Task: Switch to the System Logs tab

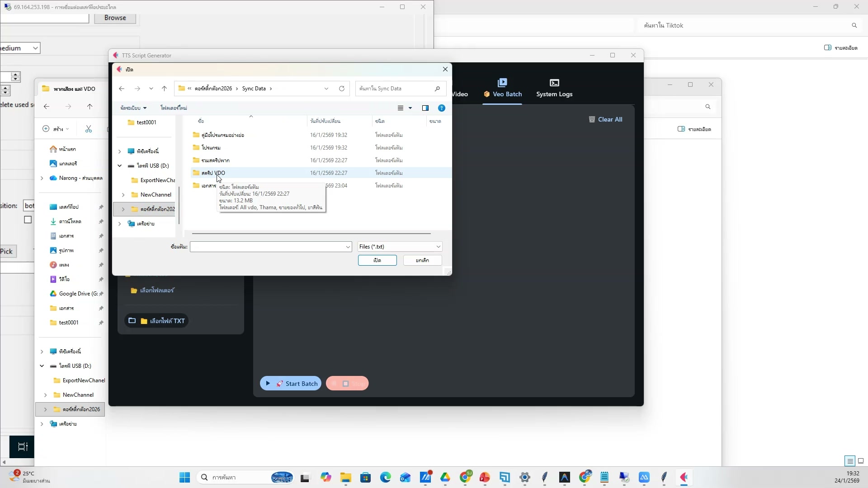Action: point(554,88)
